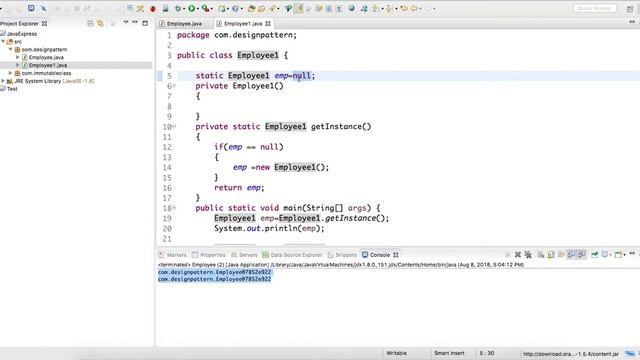Image resolution: width=640 pixels, height=360 pixels.
Task: Close the Console view tab
Action: pyautogui.click(x=396, y=255)
